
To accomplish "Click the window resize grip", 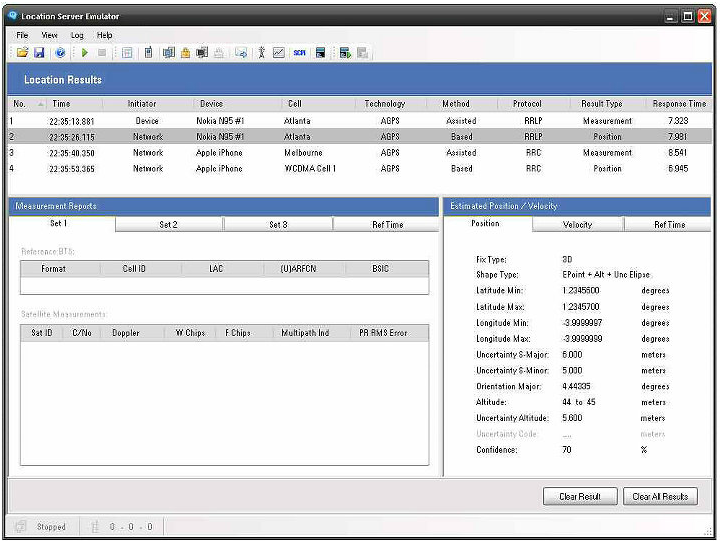I will coord(708,531).
